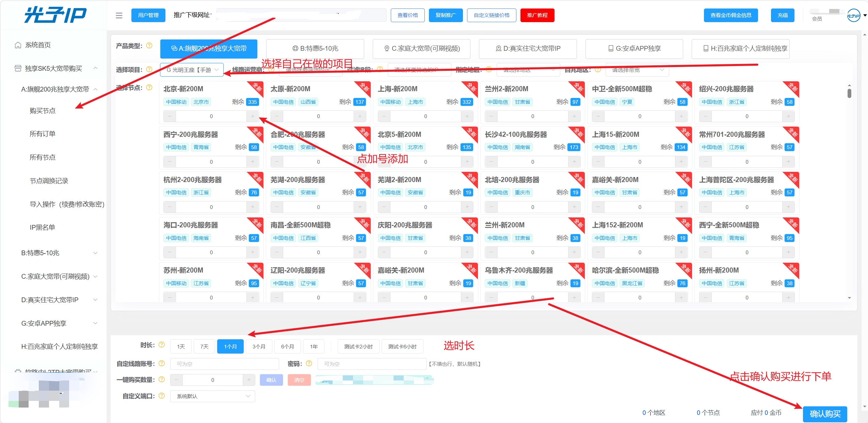Image resolution: width=868 pixels, height=423 pixels.
Task: Click the 光子IP logo
Action: point(55,15)
